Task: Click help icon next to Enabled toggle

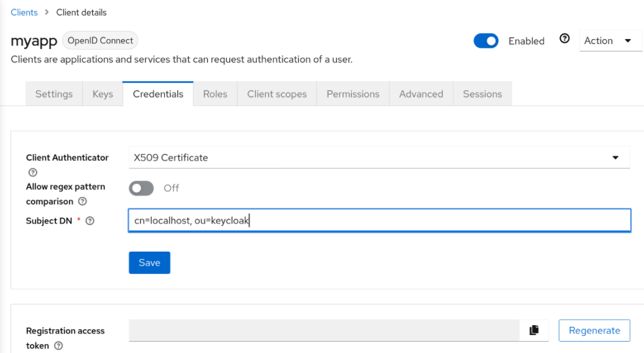Action: [x=564, y=39]
